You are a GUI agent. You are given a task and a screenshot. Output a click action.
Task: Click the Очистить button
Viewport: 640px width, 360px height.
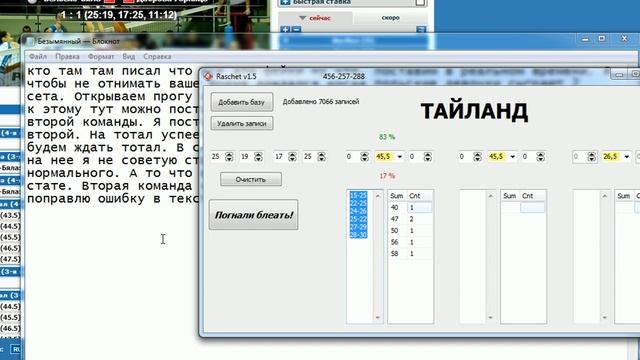251,179
